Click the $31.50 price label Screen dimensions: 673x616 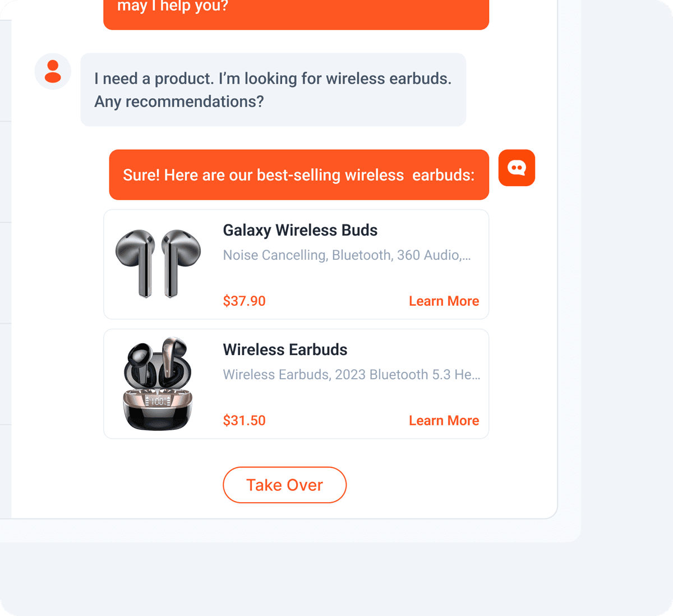coord(244,420)
